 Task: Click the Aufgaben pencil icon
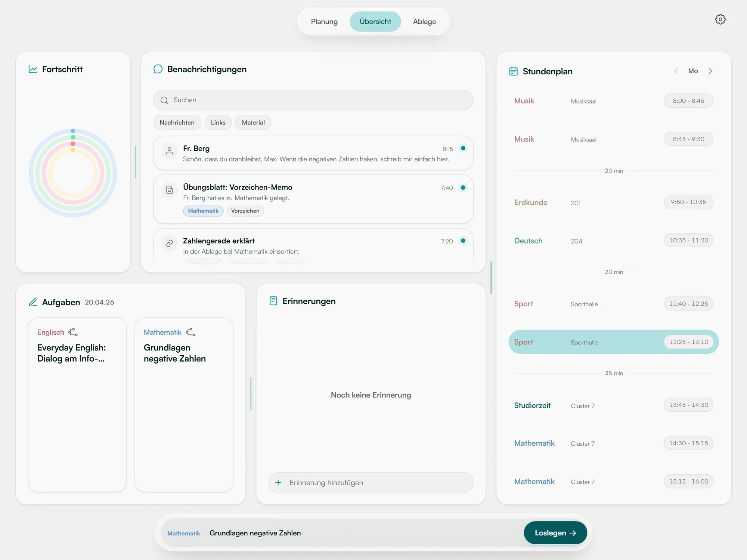(x=33, y=302)
